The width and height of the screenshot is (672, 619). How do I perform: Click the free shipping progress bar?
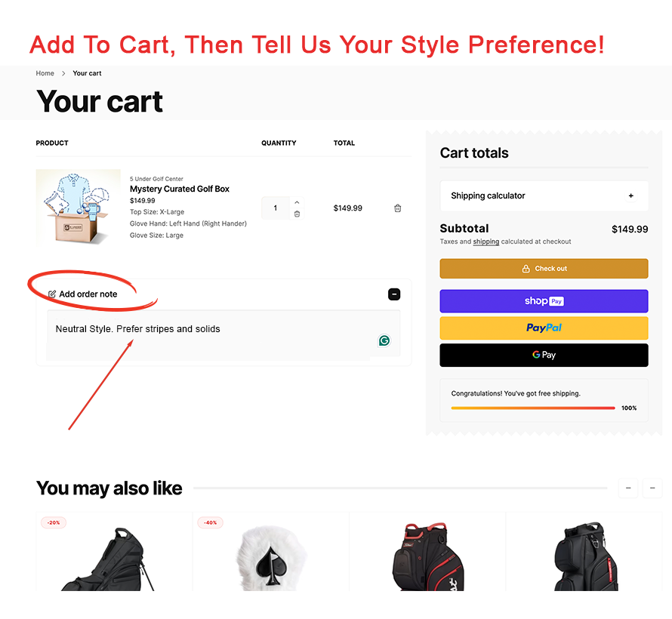point(533,408)
